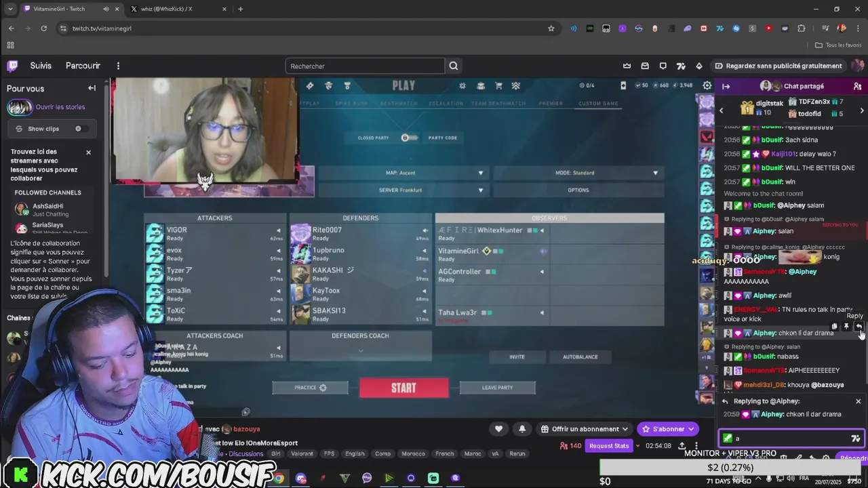This screenshot has height=488, width=868.
Task: Click the share upload icon near uptime
Action: 682,445
